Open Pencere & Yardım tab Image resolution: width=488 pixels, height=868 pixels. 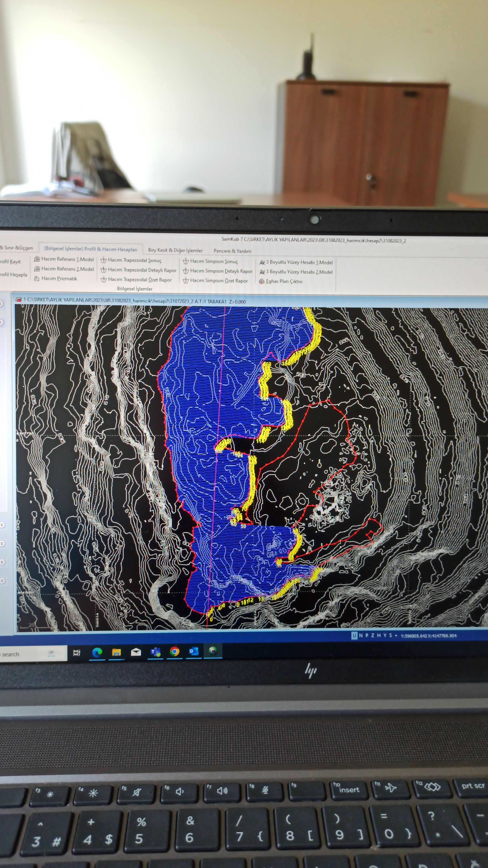pyautogui.click(x=232, y=251)
